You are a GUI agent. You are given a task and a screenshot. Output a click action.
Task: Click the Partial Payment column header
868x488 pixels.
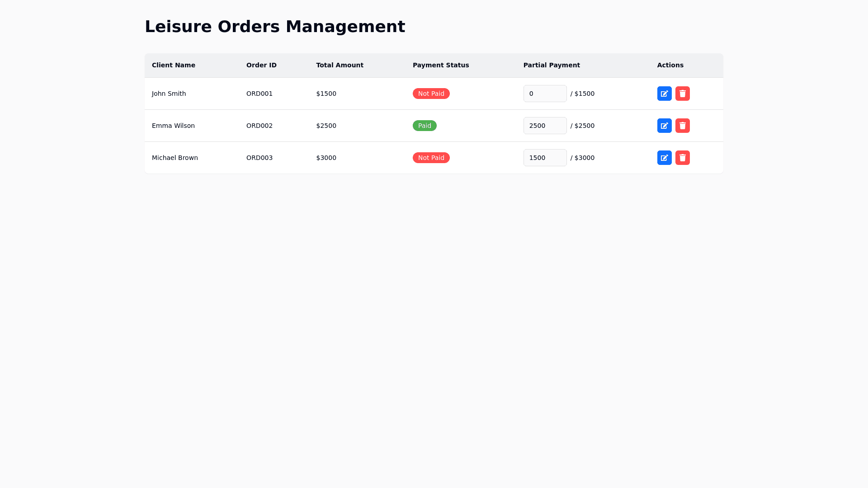pyautogui.click(x=552, y=65)
